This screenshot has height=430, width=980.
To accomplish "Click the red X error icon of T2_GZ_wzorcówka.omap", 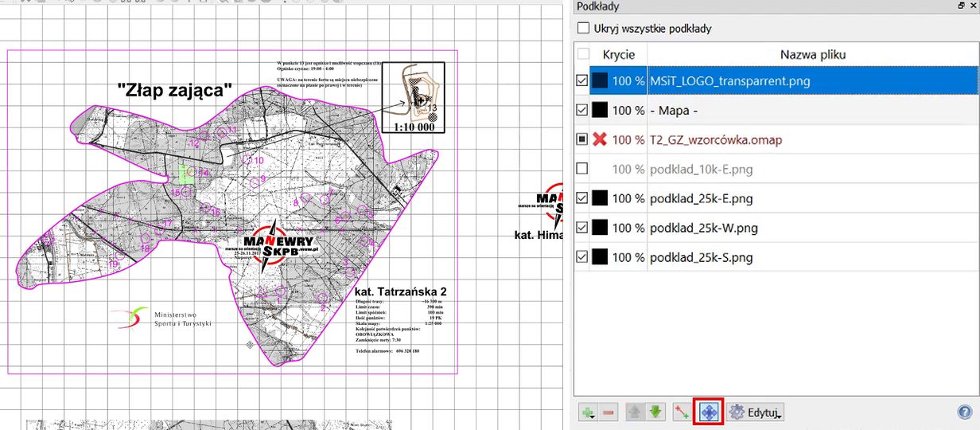I will [x=600, y=139].
